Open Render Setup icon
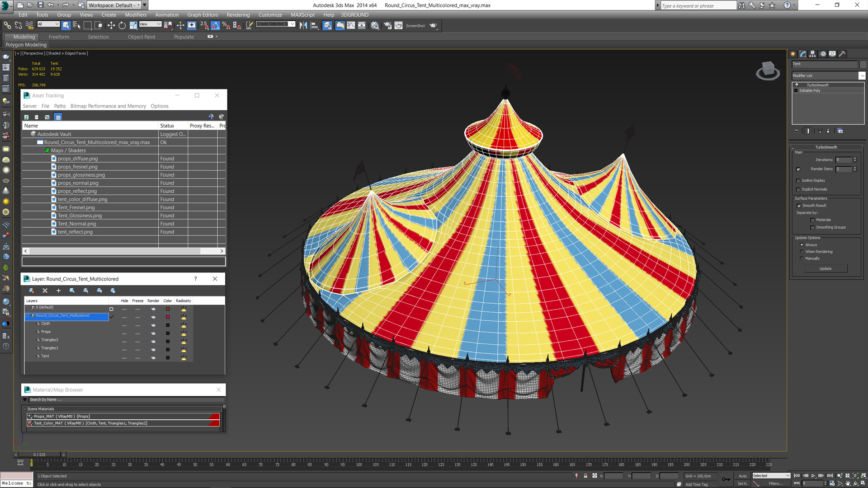868x488 pixels. [387, 25]
